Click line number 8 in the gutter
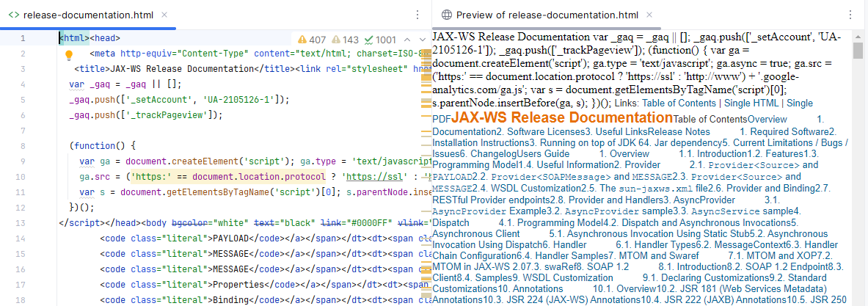 click(23, 146)
